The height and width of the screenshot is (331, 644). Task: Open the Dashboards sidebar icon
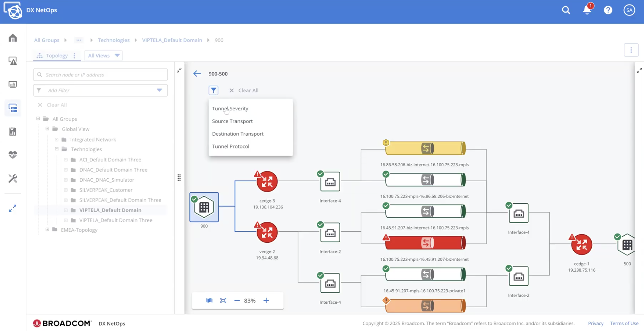point(12,84)
